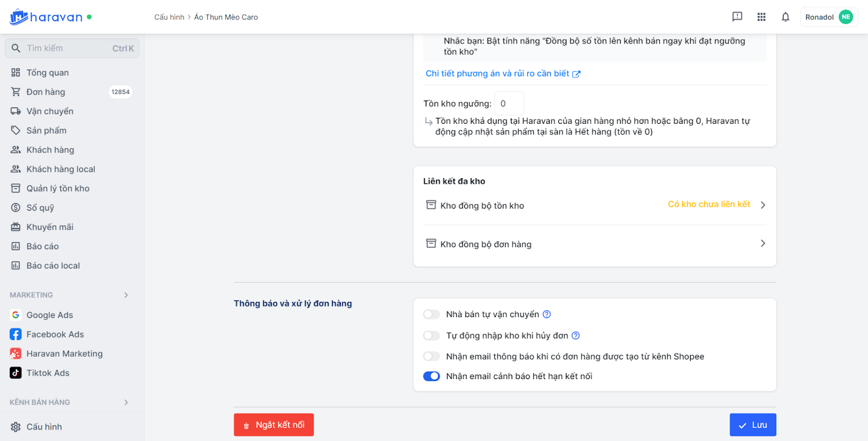Open Tiktok Ads from sidebar
Screen dimensions: 868x441
point(48,373)
